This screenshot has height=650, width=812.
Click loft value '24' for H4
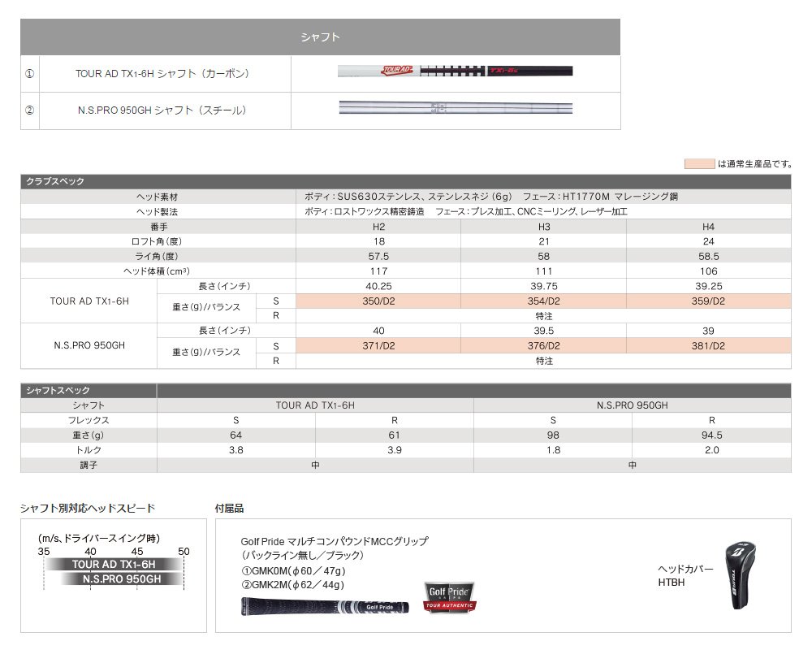pyautogui.click(x=708, y=241)
